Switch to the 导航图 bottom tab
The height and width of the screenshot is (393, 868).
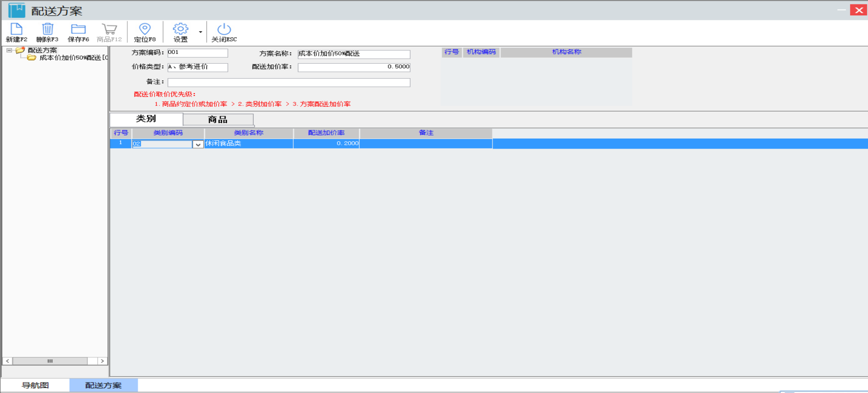[35, 385]
